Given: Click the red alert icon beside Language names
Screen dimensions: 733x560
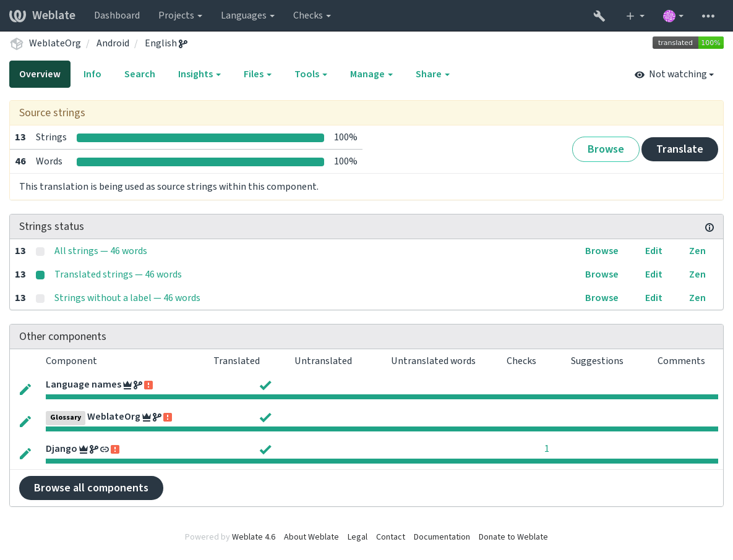Looking at the screenshot, I should (x=148, y=385).
